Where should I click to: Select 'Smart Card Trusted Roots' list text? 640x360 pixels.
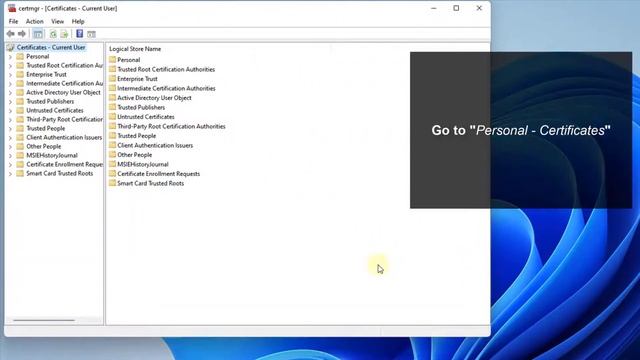tap(151, 183)
